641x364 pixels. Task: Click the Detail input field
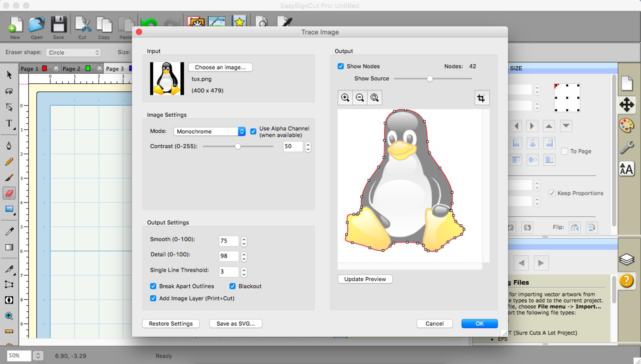pyautogui.click(x=229, y=256)
